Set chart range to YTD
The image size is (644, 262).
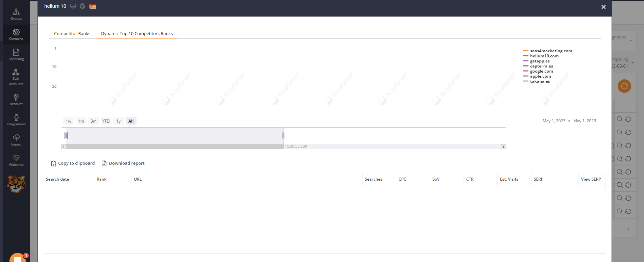click(x=106, y=121)
